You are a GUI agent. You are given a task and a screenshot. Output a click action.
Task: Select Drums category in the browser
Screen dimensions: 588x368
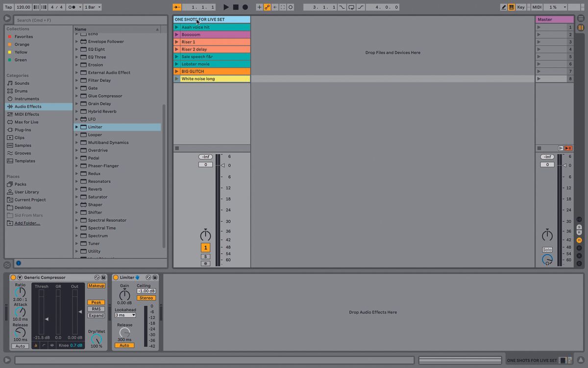[21, 91]
